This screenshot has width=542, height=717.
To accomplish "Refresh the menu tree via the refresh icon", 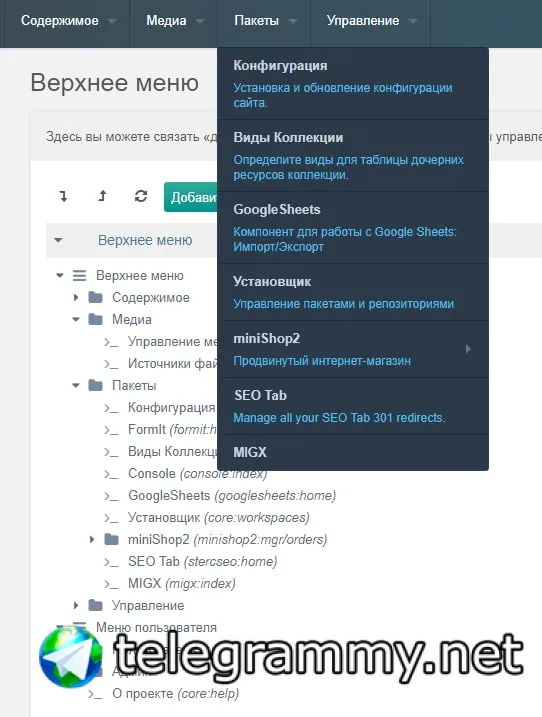I will point(141,196).
